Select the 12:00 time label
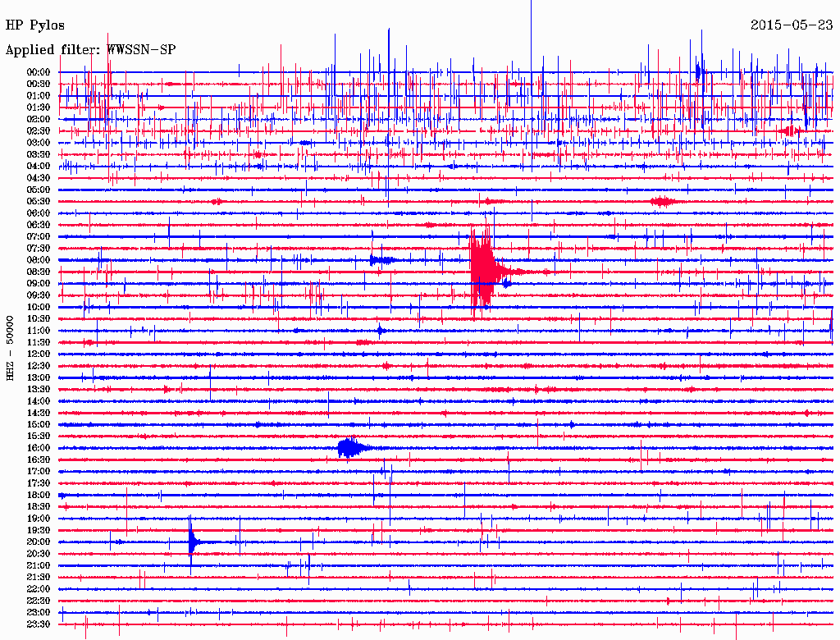The image size is (840, 640). coord(39,354)
